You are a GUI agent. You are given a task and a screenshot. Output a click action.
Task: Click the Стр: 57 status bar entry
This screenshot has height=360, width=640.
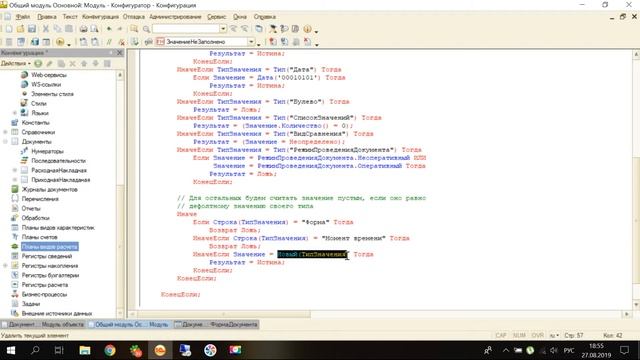tap(573, 336)
